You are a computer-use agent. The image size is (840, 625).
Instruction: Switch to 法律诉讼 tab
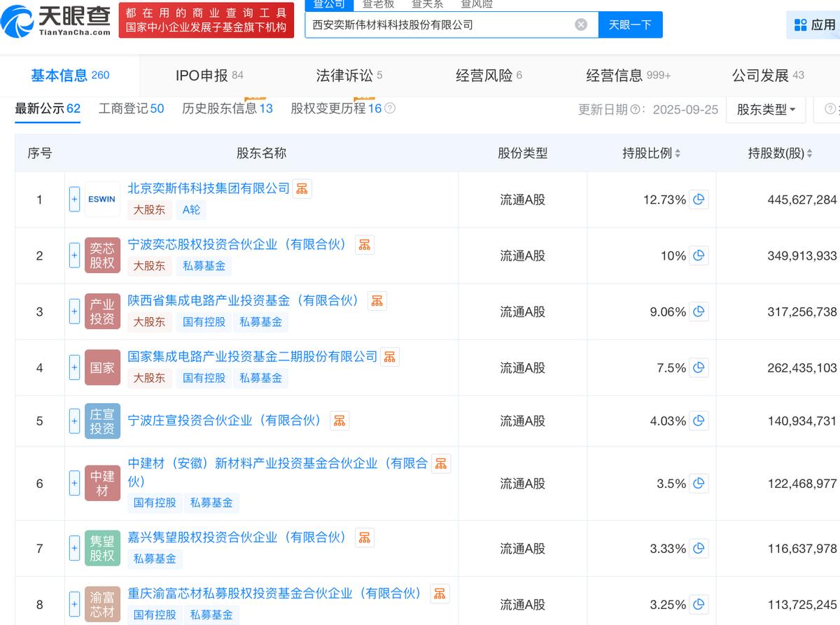[x=349, y=75]
